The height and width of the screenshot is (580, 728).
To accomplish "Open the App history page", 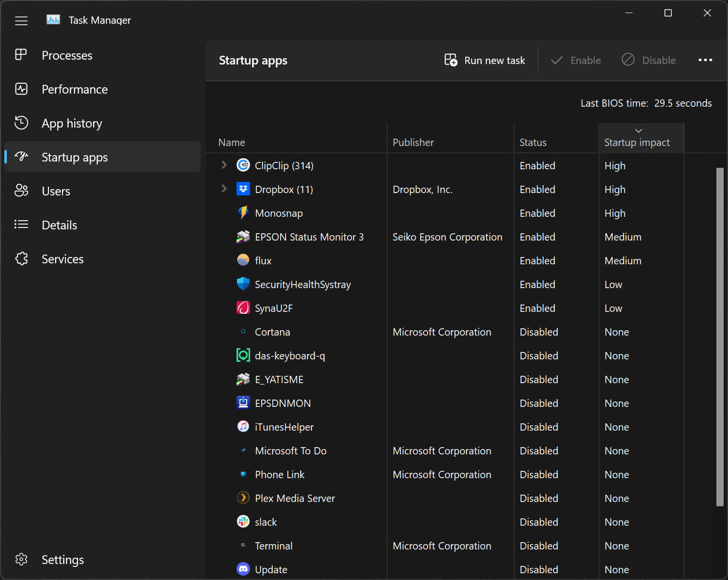I will (102, 123).
